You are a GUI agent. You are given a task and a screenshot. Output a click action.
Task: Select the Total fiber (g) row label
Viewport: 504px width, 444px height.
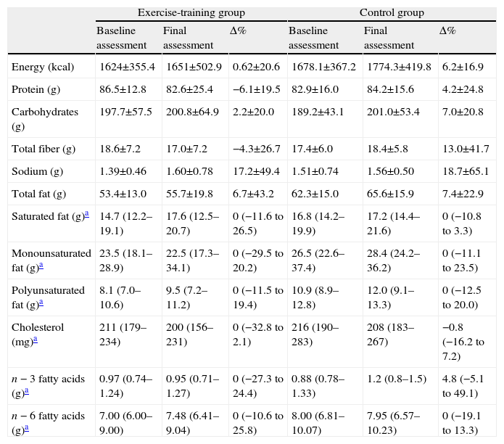click(x=43, y=149)
